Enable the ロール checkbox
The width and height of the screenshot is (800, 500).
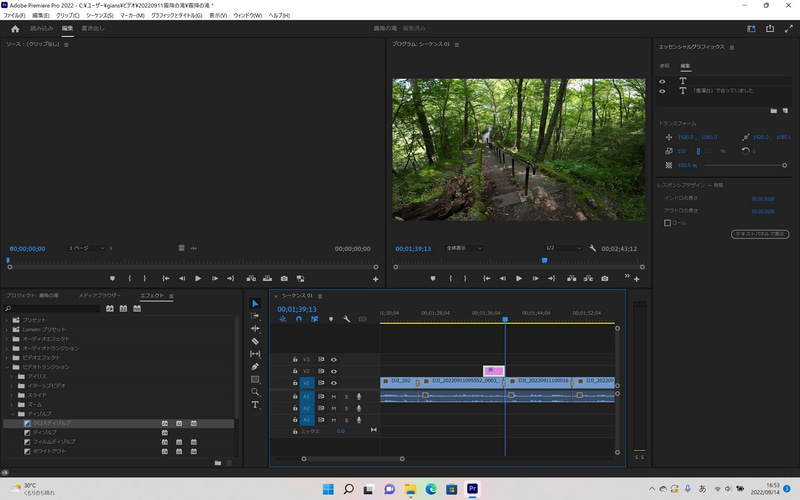click(x=668, y=223)
